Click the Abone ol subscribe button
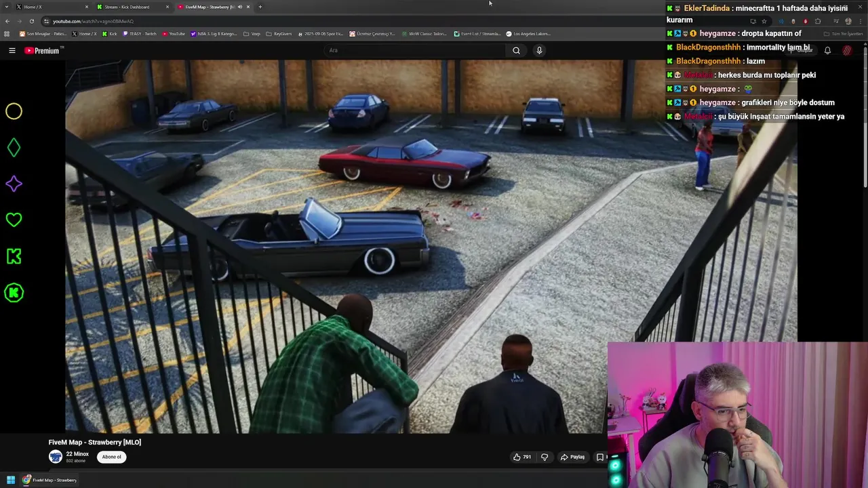Image resolution: width=868 pixels, height=488 pixels. click(112, 457)
